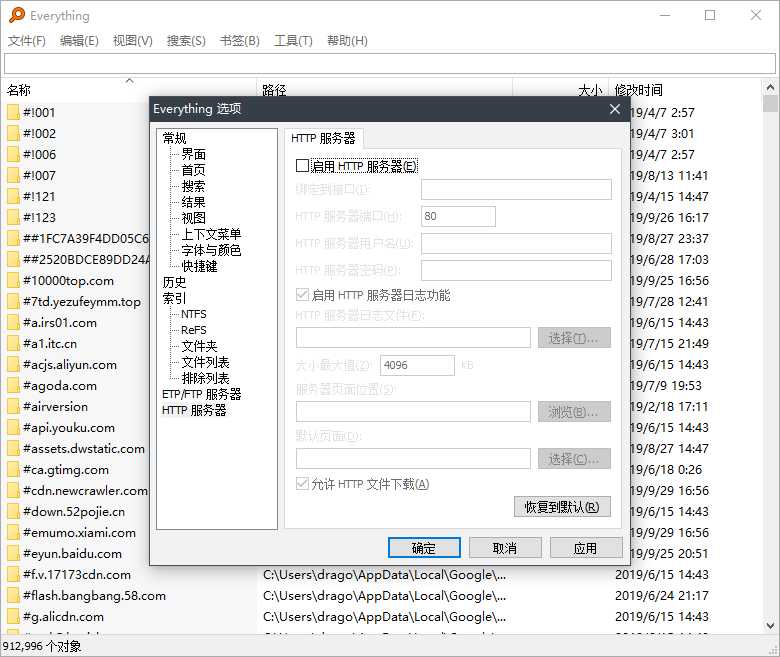
Task: Enable the 启用 HTTP 服务器 checkbox
Action: click(x=302, y=166)
